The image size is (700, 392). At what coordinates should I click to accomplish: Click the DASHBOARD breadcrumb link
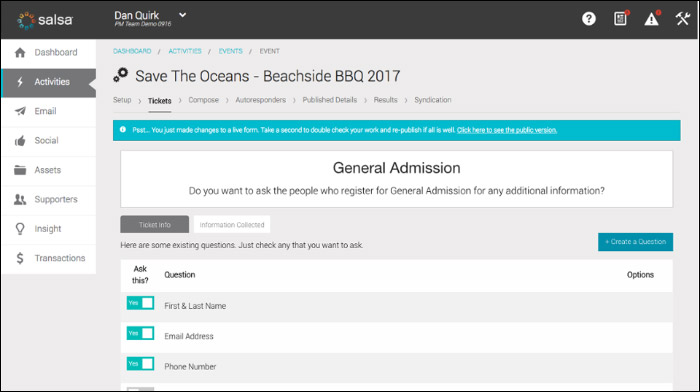click(132, 51)
